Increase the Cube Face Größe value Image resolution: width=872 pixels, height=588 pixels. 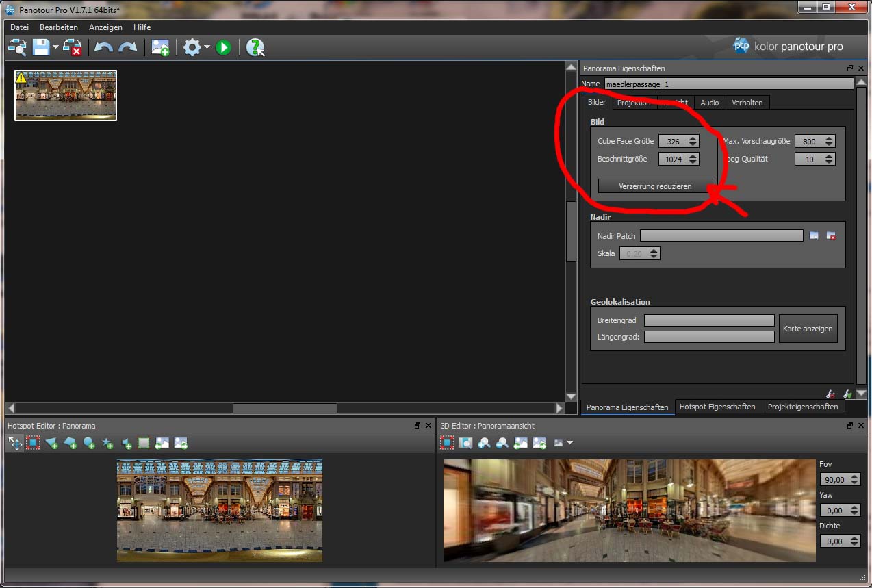point(693,138)
